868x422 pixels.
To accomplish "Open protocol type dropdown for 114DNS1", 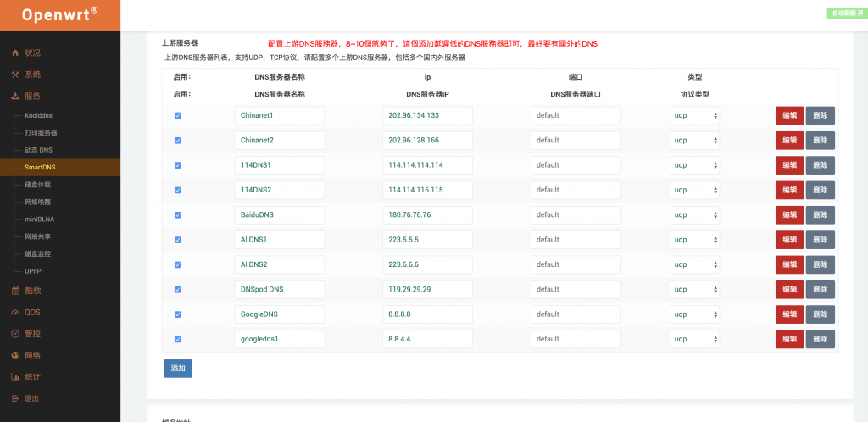I will tap(695, 165).
